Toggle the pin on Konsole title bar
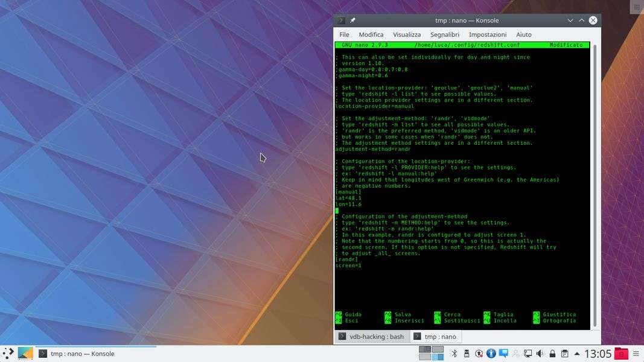 (x=353, y=20)
